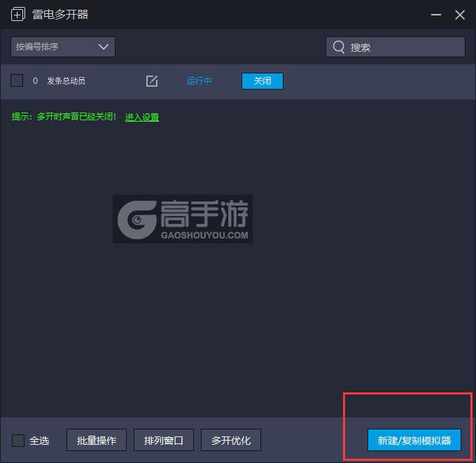476x463 pixels.
Task: Open 多开优化 multi-instance optimization
Action: point(231,440)
